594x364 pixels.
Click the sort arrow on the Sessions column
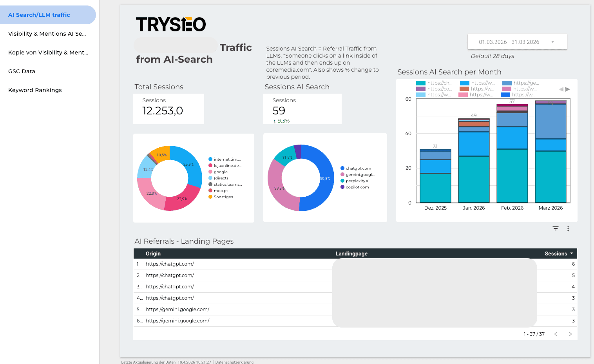tap(571, 254)
